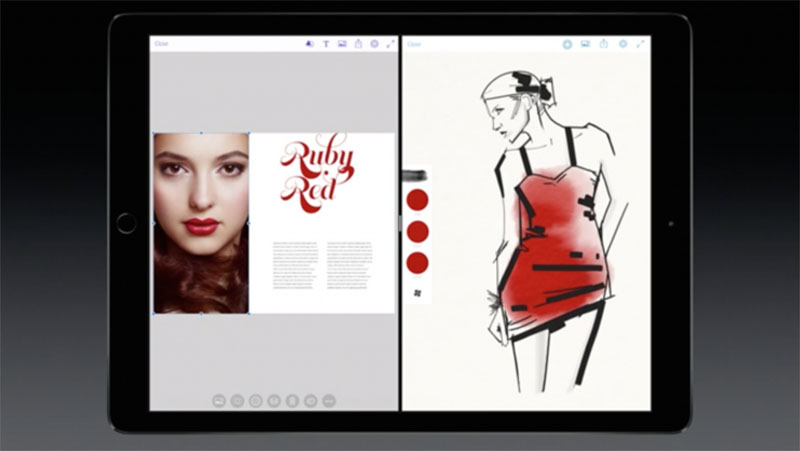Screen dimensions: 800x451
Task: Tap the share icon in sketch app toolbar
Action: (604, 44)
